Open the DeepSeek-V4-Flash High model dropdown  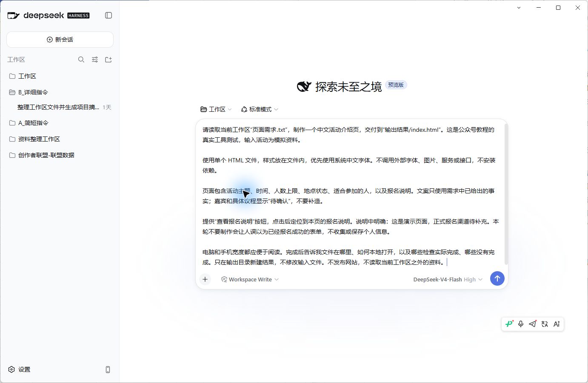point(448,279)
